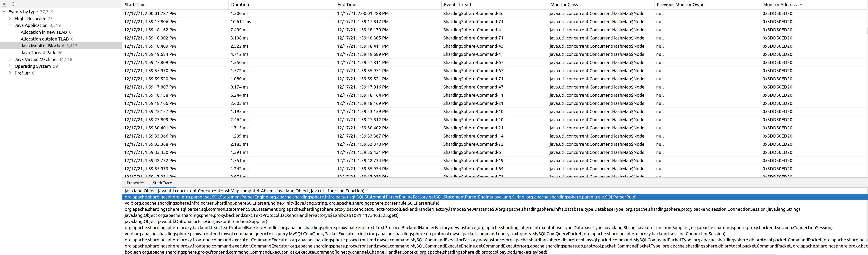Select the row with duration 2.605 ms

pos(494,103)
